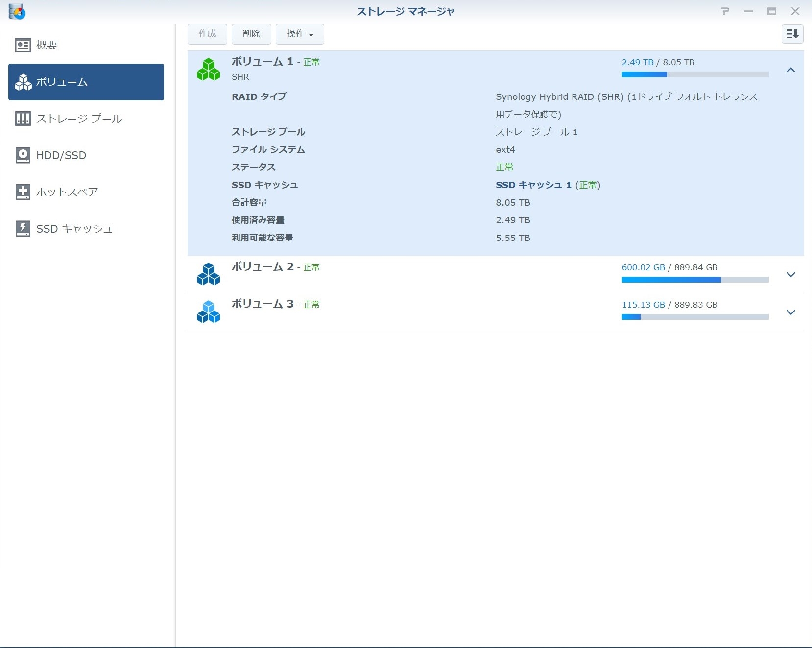The width and height of the screenshot is (812, 648).
Task: Click the ホットスペア hot spare icon
Action: tap(23, 192)
